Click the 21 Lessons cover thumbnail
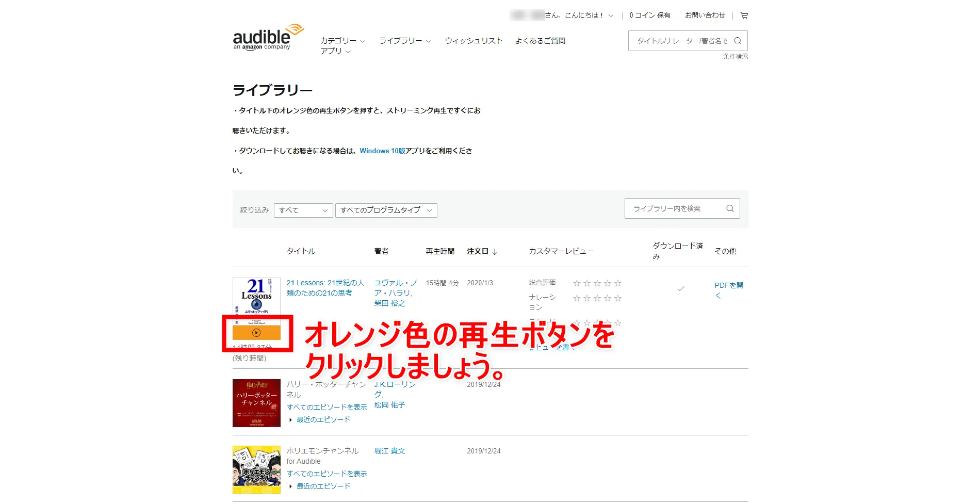This screenshot has width=980, height=504. [256, 302]
